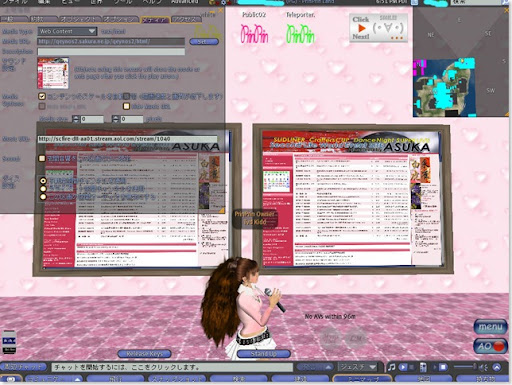This screenshot has width=512, height=385.
Task: Click the Release Keys button
Action: pos(145,353)
